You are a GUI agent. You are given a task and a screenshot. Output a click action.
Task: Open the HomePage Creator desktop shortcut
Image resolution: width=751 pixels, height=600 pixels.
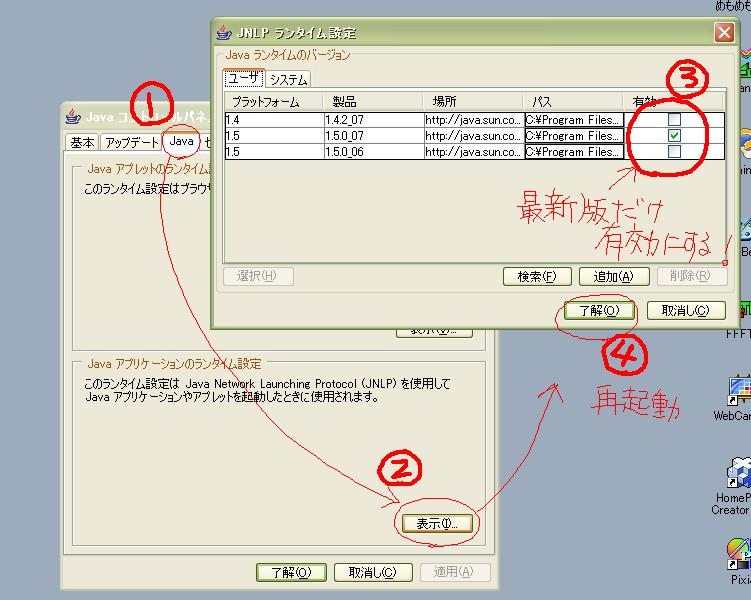(740, 472)
